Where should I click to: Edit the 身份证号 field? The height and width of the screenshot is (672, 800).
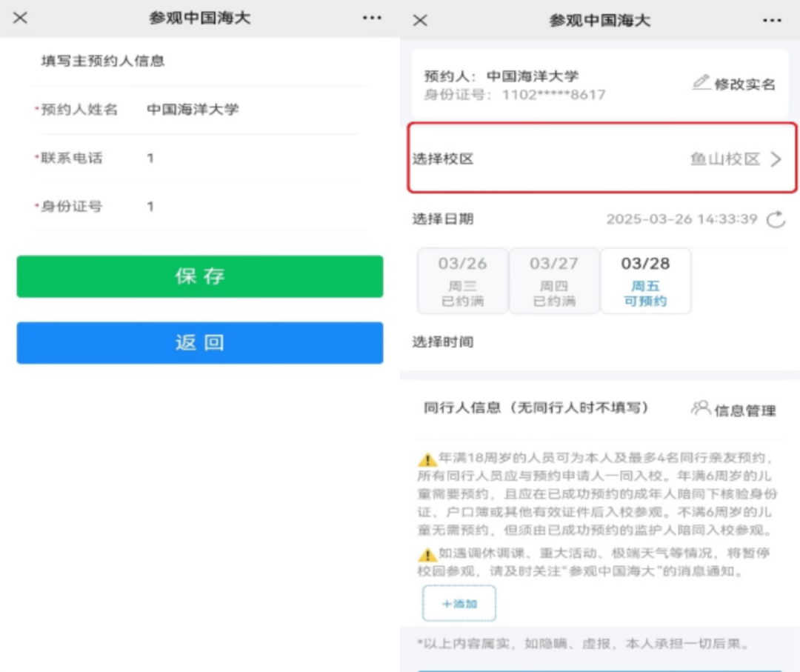click(x=199, y=207)
